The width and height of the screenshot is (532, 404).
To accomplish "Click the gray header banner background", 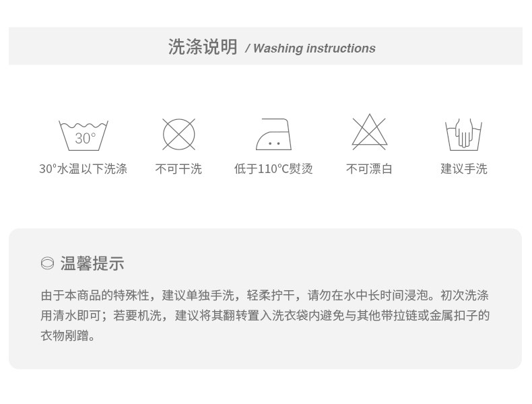I will coord(265,46).
